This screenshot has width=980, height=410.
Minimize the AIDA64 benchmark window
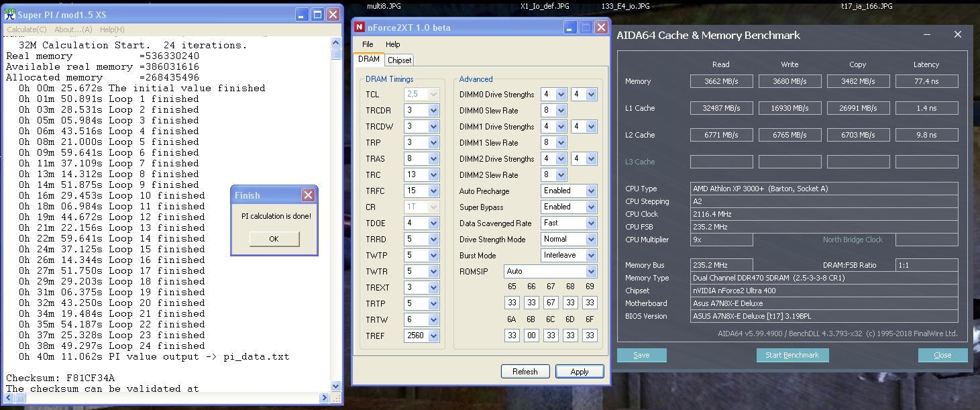pos(927,34)
